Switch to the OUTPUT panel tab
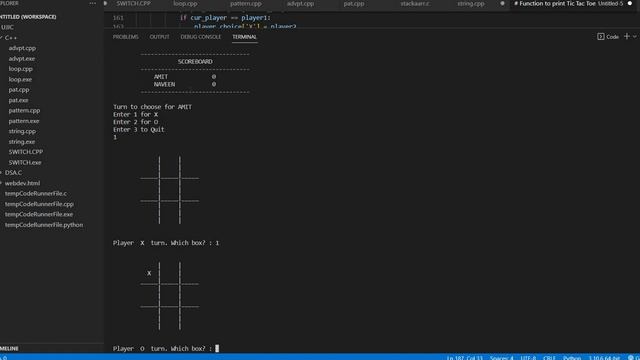This screenshot has height=360, width=640. [159, 37]
